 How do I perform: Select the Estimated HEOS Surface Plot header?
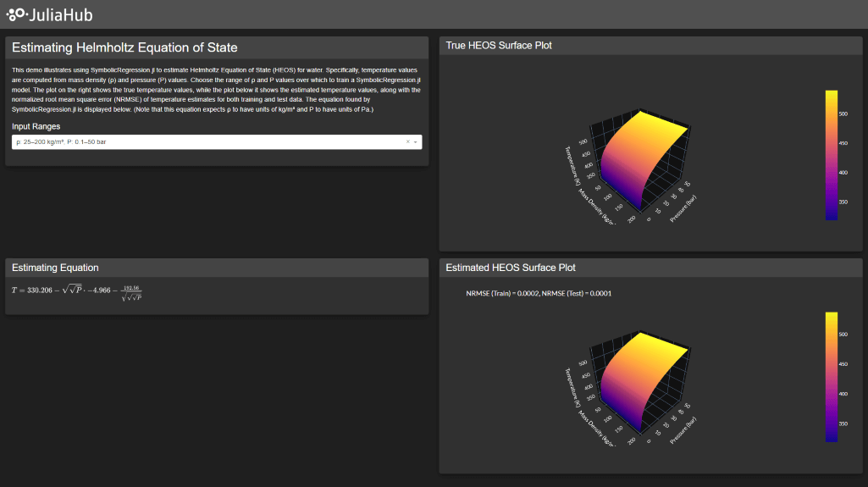511,268
